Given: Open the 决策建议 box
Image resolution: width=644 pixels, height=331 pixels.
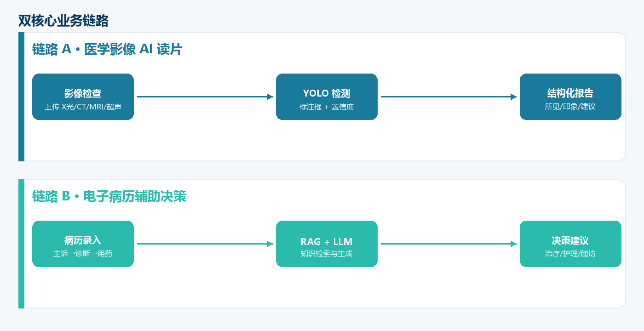Looking at the screenshot, I should [x=570, y=244].
